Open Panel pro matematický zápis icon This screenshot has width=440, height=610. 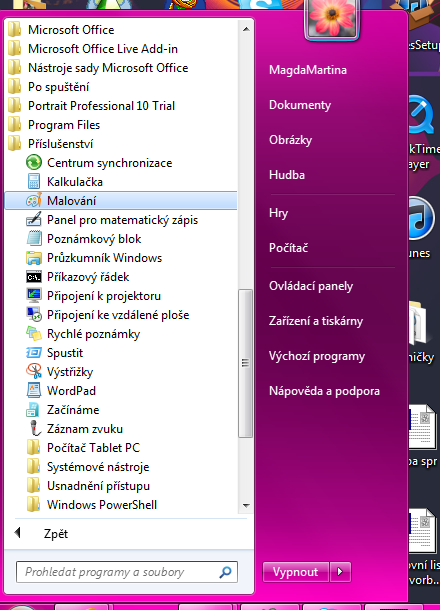click(x=34, y=219)
